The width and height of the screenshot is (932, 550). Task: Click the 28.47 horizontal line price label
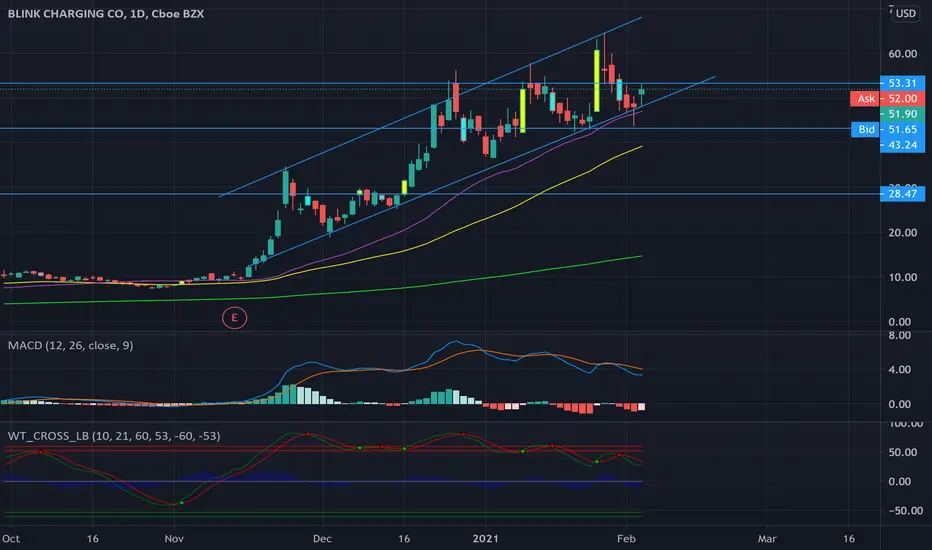(902, 194)
